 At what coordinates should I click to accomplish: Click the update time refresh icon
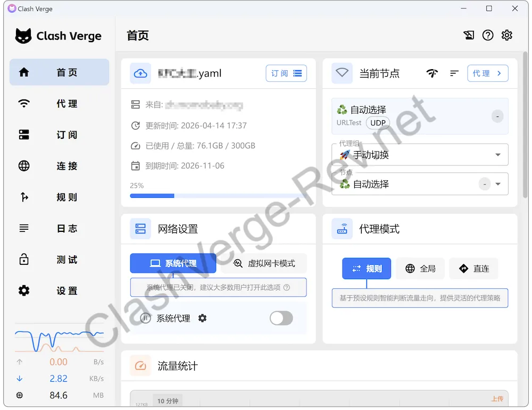135,125
